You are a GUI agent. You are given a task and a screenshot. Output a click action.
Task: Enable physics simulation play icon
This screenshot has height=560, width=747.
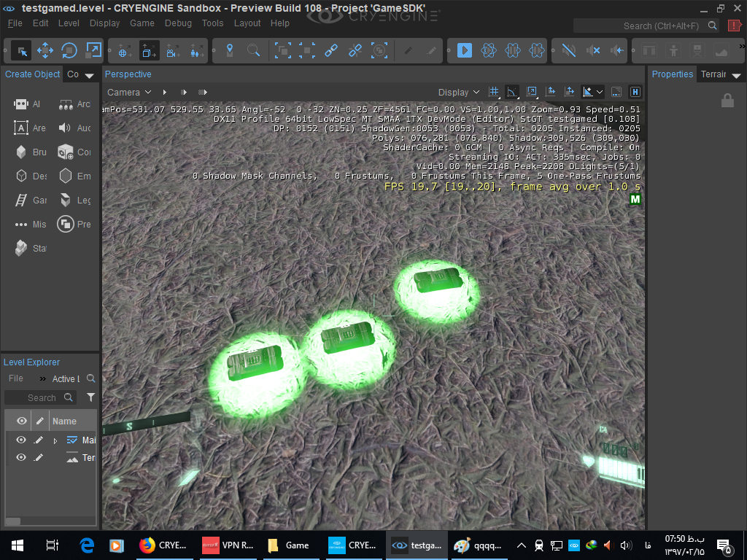coord(488,50)
